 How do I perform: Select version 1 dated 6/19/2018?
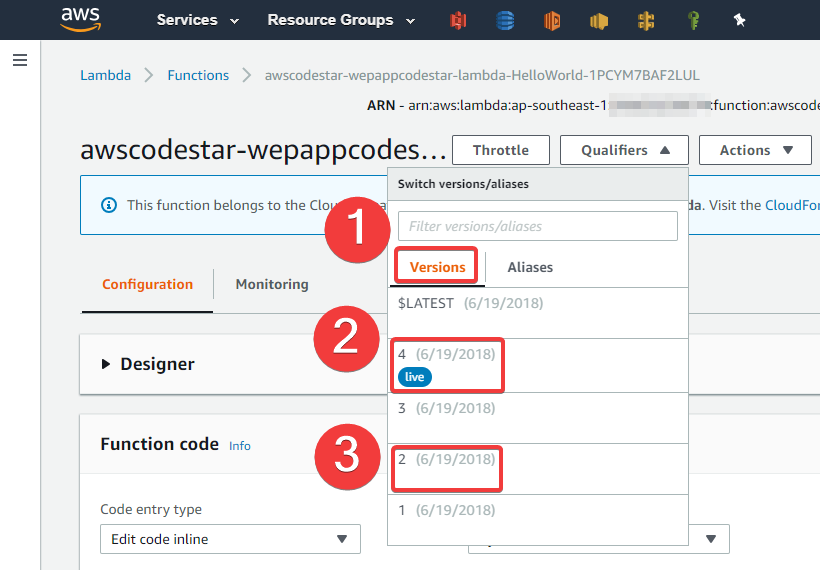[x=538, y=519]
